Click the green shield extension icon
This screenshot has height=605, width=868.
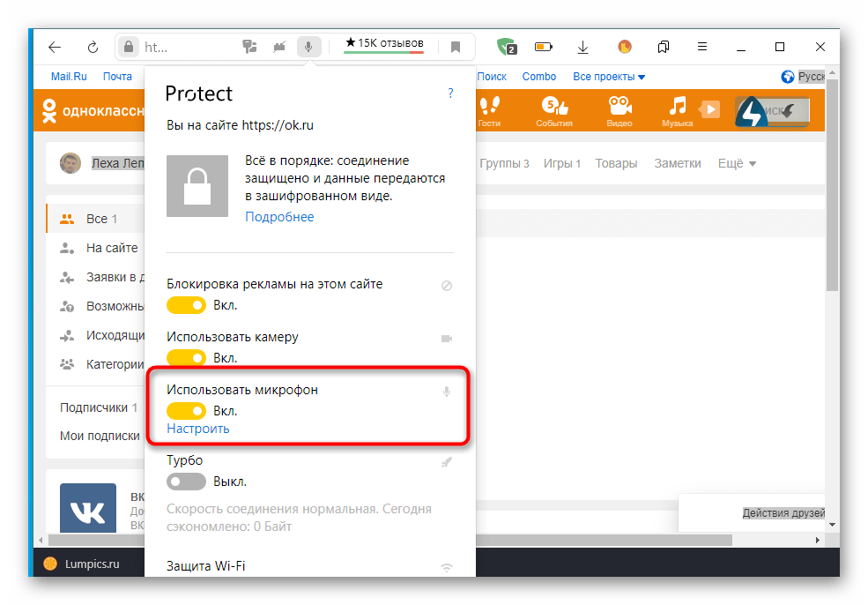[x=506, y=47]
